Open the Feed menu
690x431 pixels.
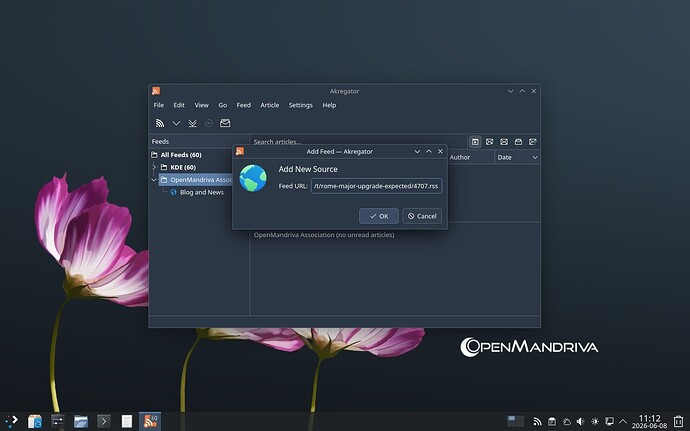pos(243,105)
